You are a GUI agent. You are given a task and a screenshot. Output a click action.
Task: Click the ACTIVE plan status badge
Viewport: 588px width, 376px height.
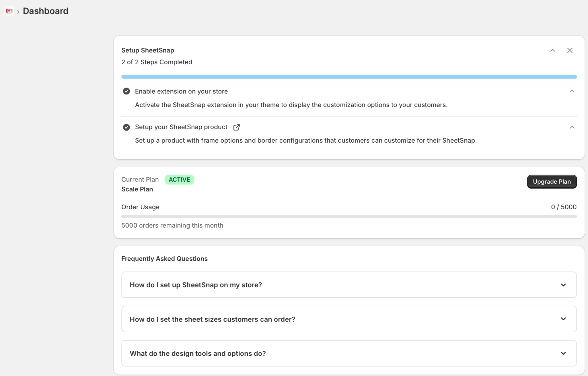[x=179, y=180]
